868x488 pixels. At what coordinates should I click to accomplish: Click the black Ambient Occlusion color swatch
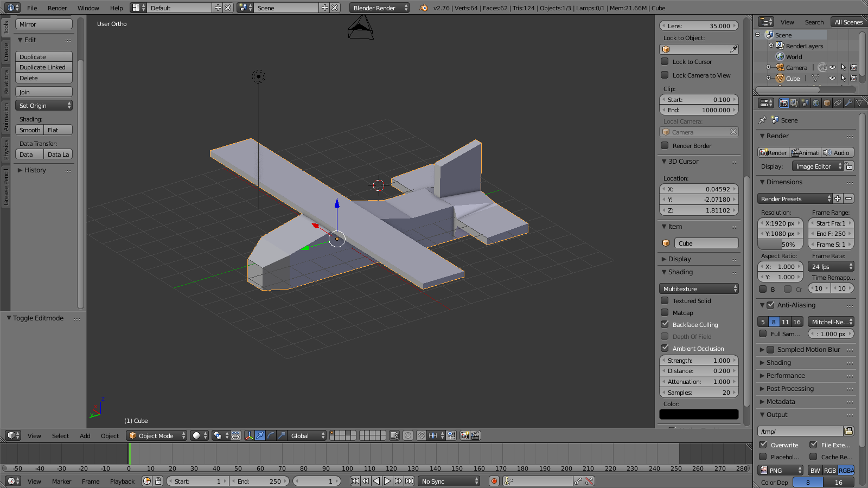[x=699, y=414]
